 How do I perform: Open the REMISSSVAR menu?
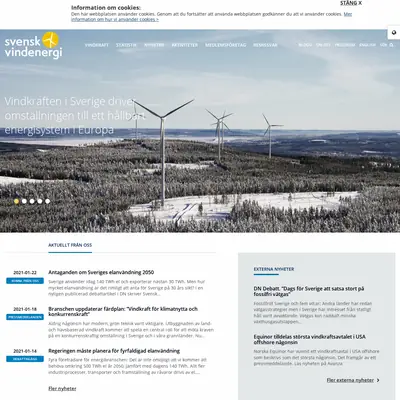265,45
